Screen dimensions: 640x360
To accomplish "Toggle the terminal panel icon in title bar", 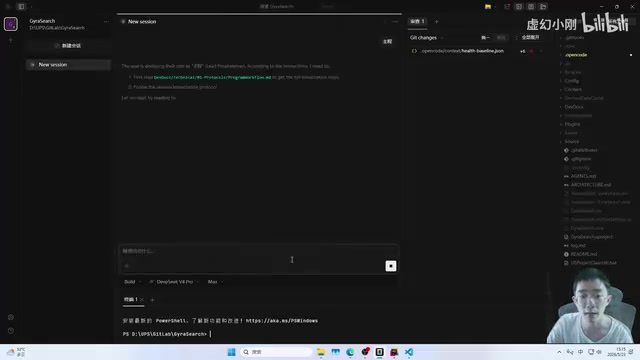I will coord(519,7).
